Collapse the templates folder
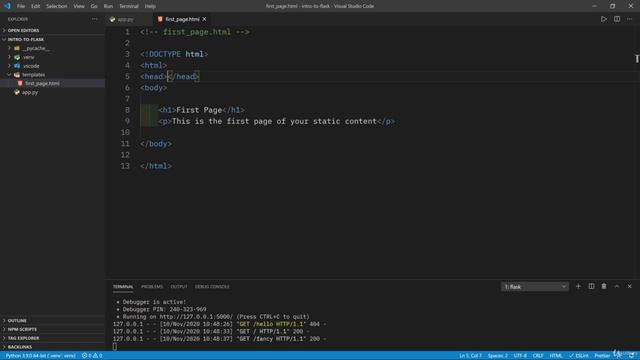The width and height of the screenshot is (640, 360). 33,75
